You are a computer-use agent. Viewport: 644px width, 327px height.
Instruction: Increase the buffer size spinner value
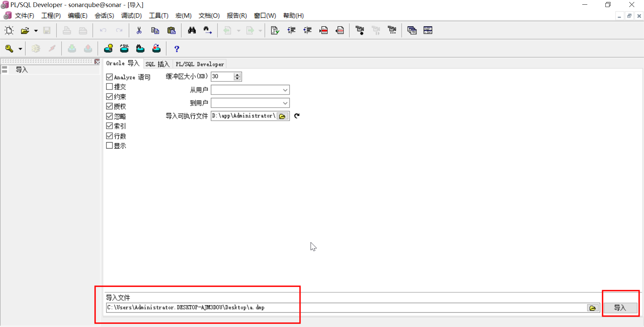coord(237,74)
